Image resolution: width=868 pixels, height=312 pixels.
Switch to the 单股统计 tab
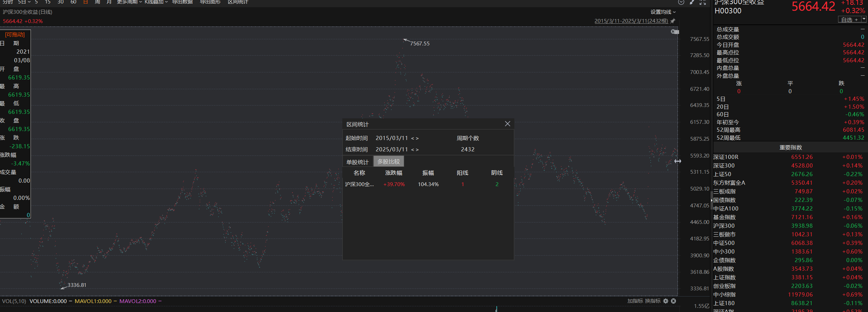357,162
